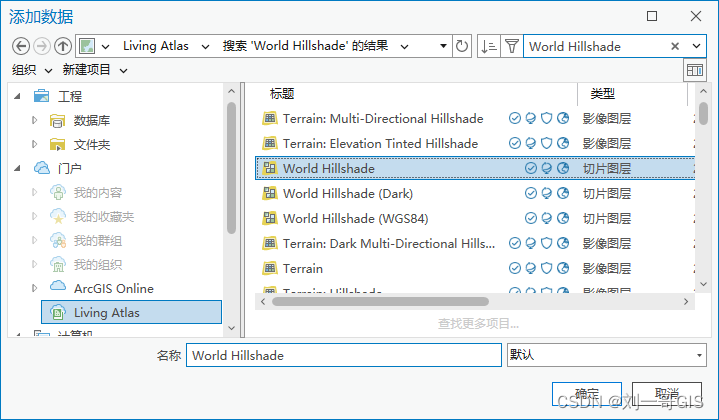Click the map icon at the path bar start
This screenshot has width=719, height=420.
[x=87, y=46]
